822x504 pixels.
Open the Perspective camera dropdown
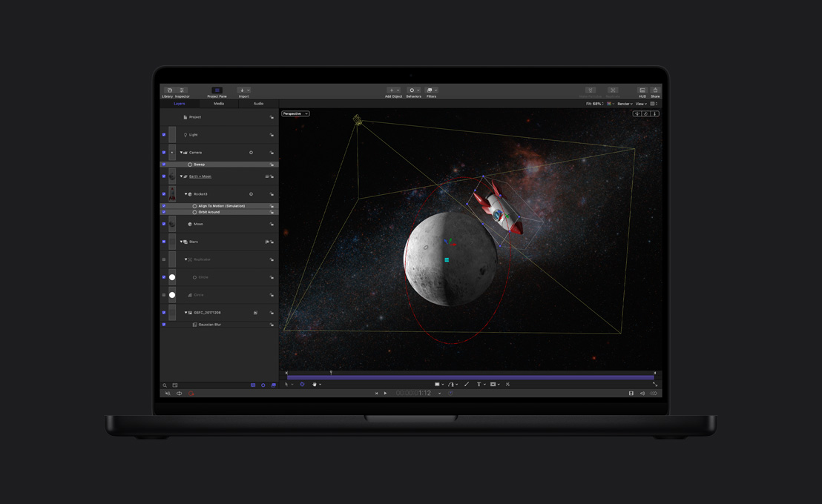[x=297, y=113]
